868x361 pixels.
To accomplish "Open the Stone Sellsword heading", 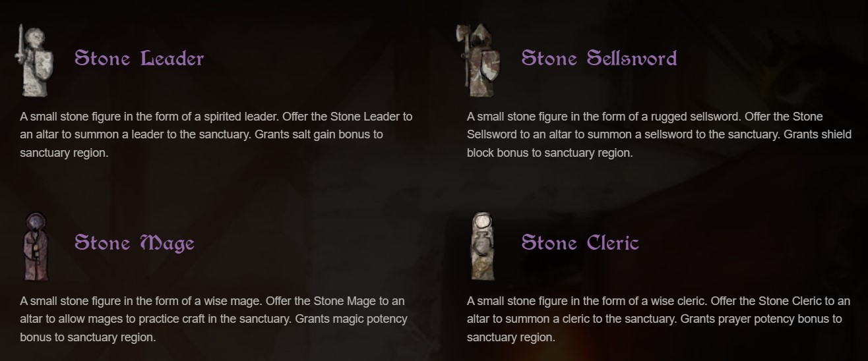I will [x=599, y=58].
